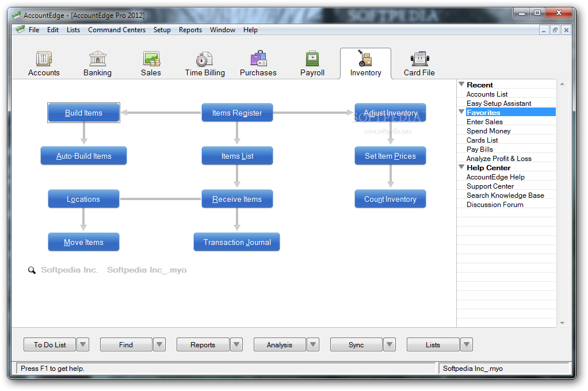Open Accounts List from Recent
This screenshot has height=391, width=588.
(x=487, y=94)
